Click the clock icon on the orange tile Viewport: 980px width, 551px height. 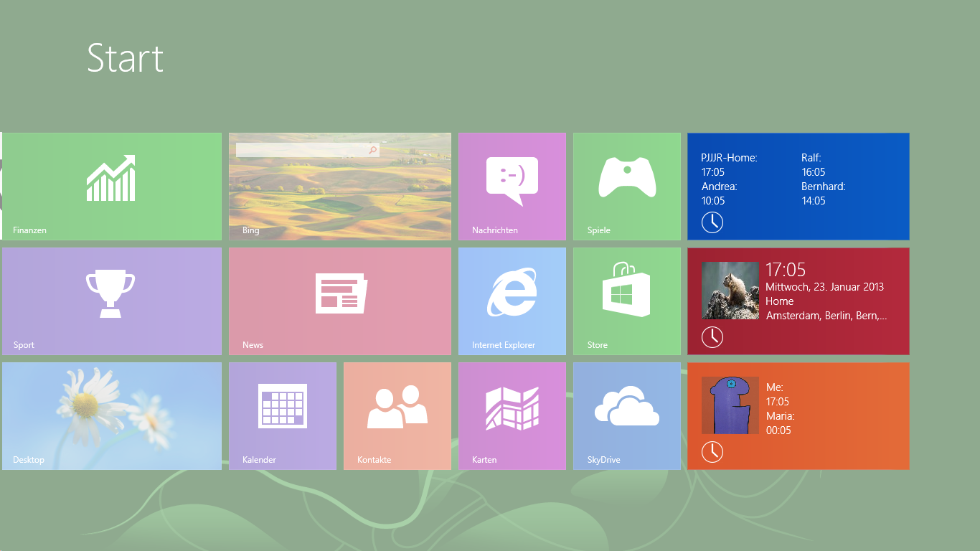(x=712, y=451)
